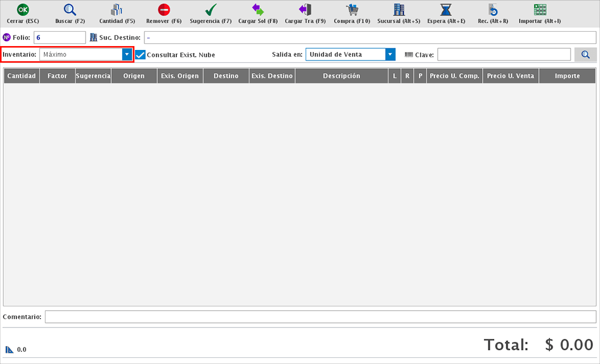600x364 pixels.
Task: Open the Salida en Unidad de Venta dropdown
Action: coord(390,54)
